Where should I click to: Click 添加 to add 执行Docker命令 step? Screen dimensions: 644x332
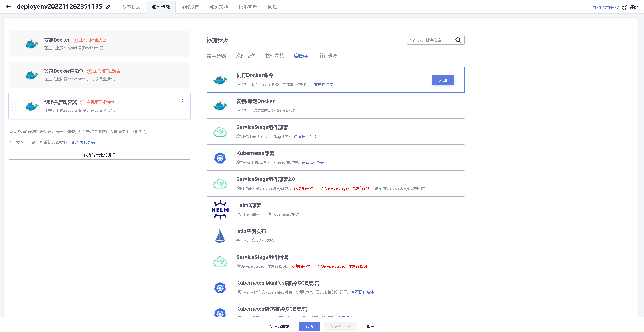click(x=443, y=80)
